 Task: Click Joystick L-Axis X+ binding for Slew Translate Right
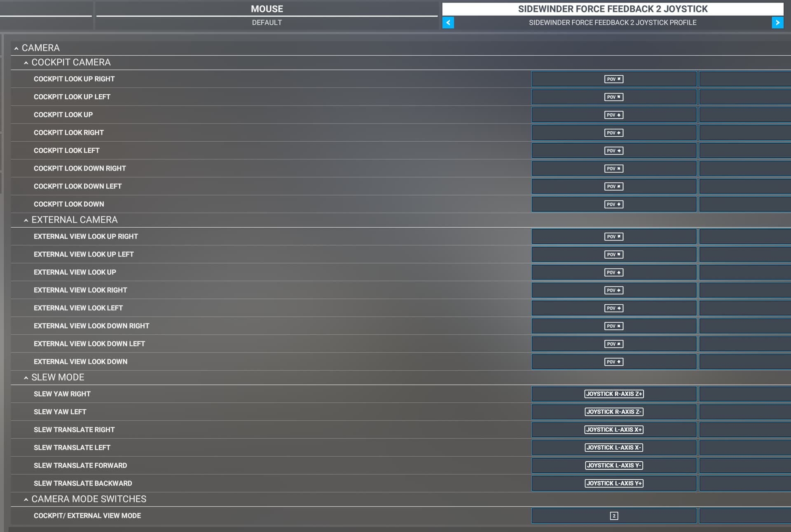(x=614, y=430)
